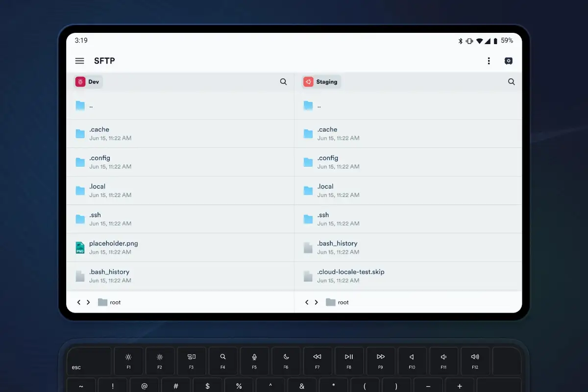Open the Dev host selector chip

pos(88,82)
